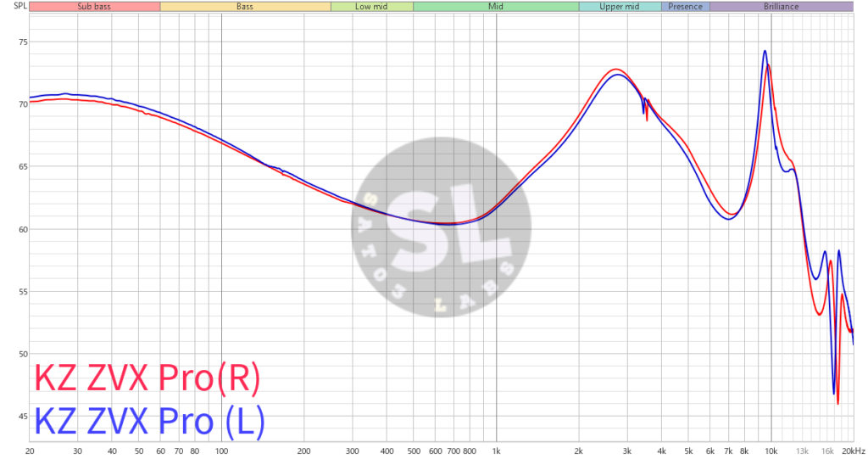Select the blue KZ ZVX Pro (L) legend entry
Image resolution: width=868 pixels, height=459 pixels.
149,422
